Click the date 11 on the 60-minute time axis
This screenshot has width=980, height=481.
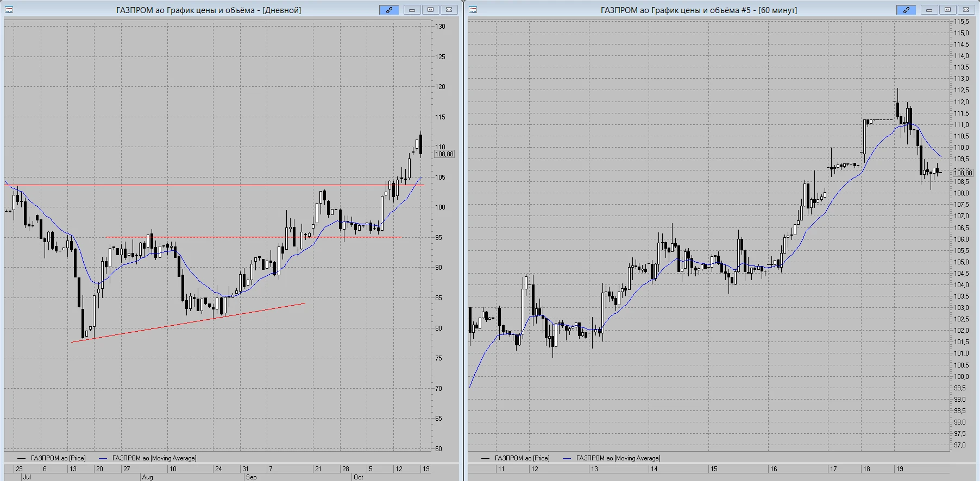[x=501, y=469]
